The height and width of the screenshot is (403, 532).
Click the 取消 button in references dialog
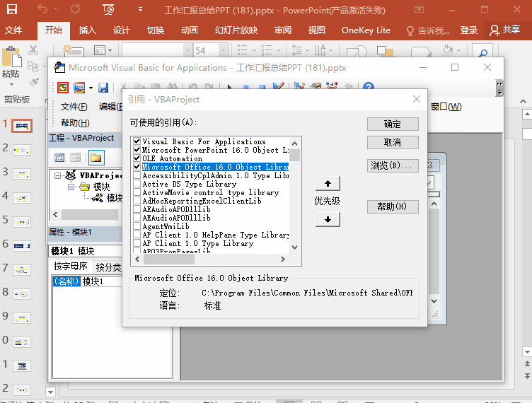tap(393, 142)
